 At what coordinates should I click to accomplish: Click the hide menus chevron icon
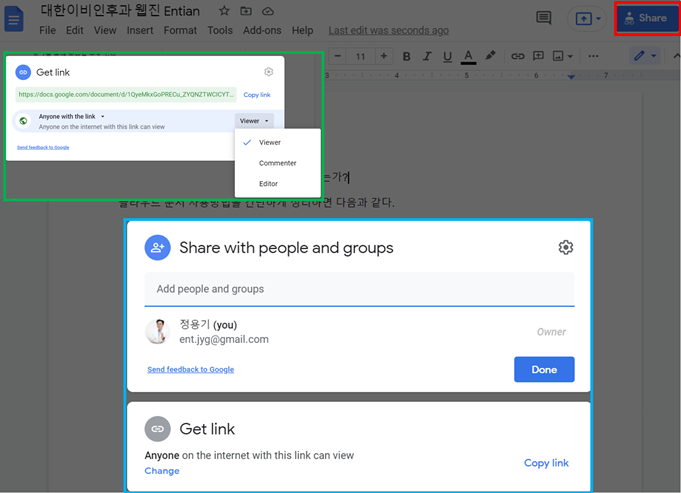676,56
